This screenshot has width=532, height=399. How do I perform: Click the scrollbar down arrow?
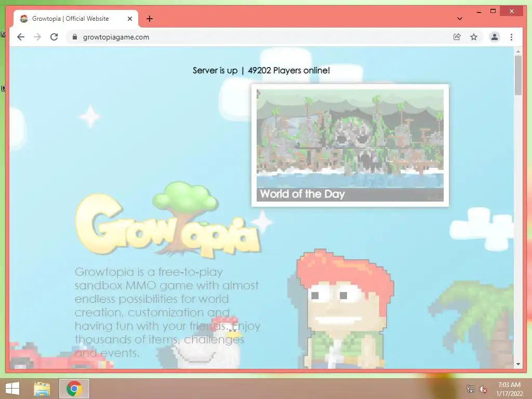pos(518,364)
